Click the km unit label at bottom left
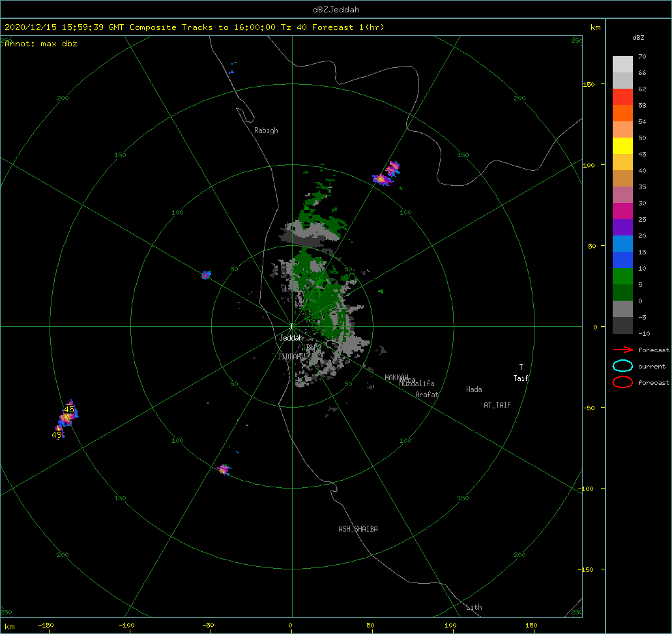Screen dimensions: 672x634 (9, 627)
